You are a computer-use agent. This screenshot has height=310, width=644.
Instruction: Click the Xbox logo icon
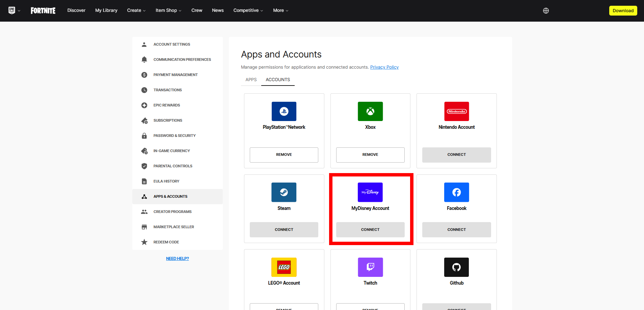[x=370, y=111]
